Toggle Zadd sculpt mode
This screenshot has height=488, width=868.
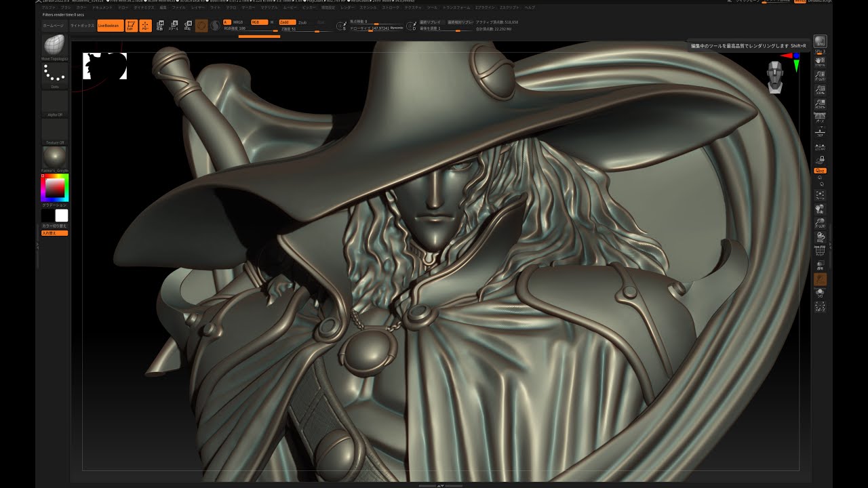click(x=288, y=22)
